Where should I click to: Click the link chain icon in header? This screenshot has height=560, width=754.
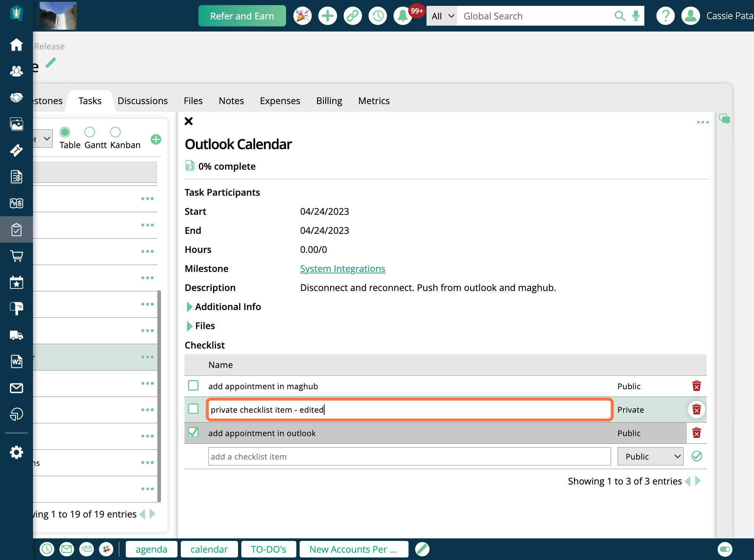(x=352, y=16)
